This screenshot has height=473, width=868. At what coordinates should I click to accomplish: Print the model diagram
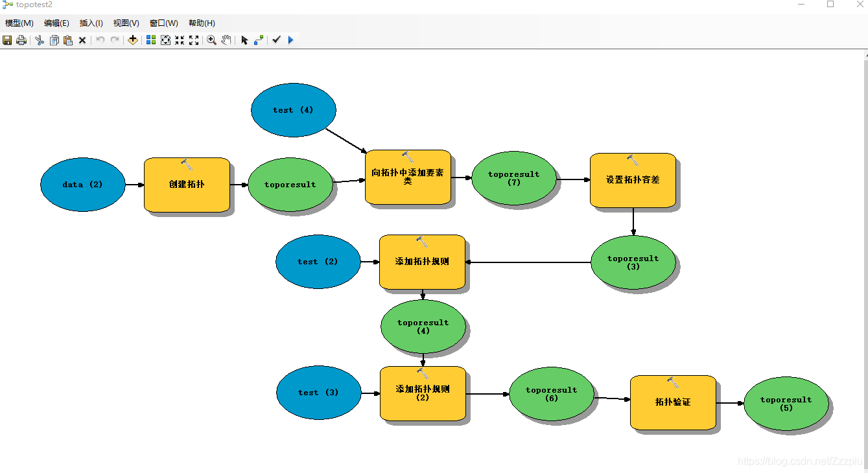pos(21,40)
